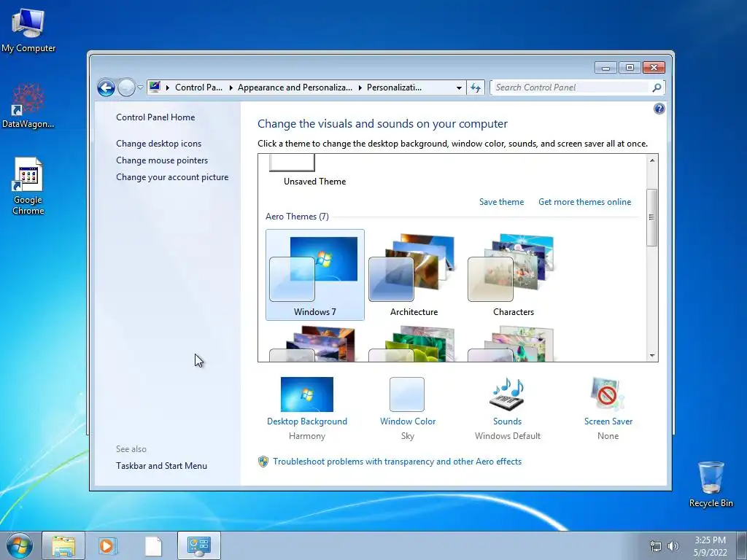Viewport: 747px width, 560px height.
Task: Open My Computer desktop icon
Action: point(28,31)
